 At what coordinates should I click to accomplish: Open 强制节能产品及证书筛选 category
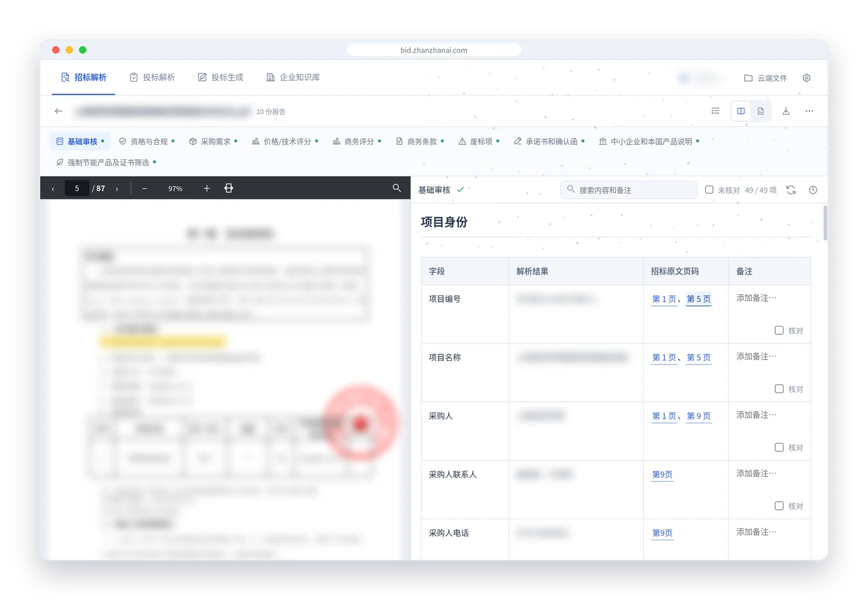pos(106,163)
